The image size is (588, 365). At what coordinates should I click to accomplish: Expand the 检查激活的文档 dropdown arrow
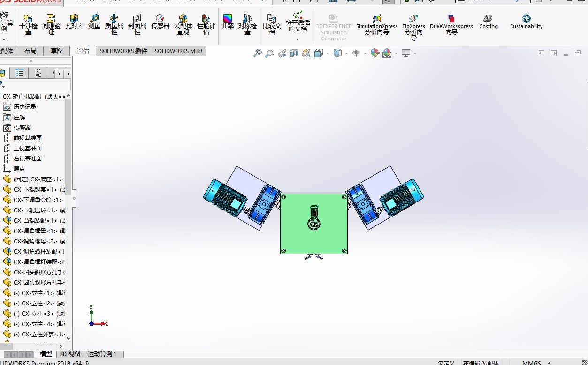coord(298,40)
